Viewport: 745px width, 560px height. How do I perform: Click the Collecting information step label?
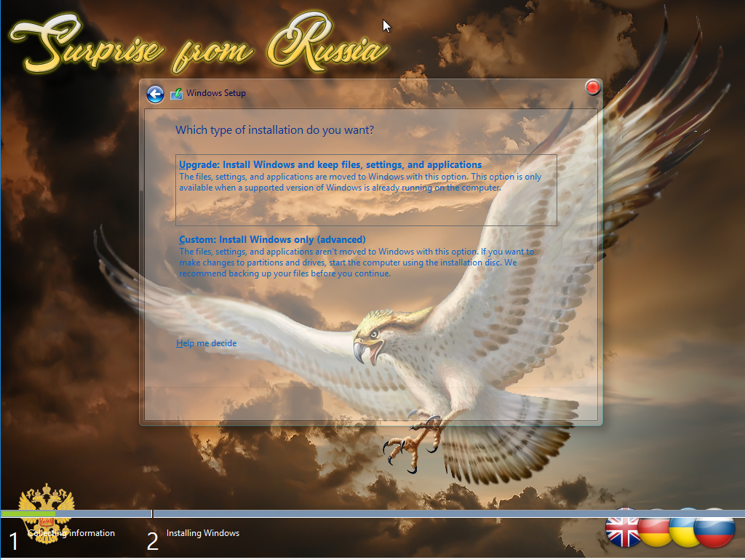pyautogui.click(x=71, y=533)
